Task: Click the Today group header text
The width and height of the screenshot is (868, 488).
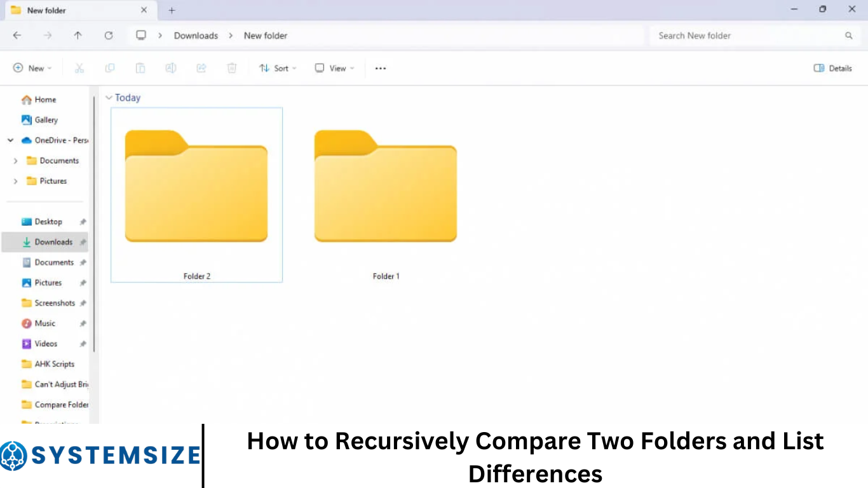Action: click(x=128, y=98)
